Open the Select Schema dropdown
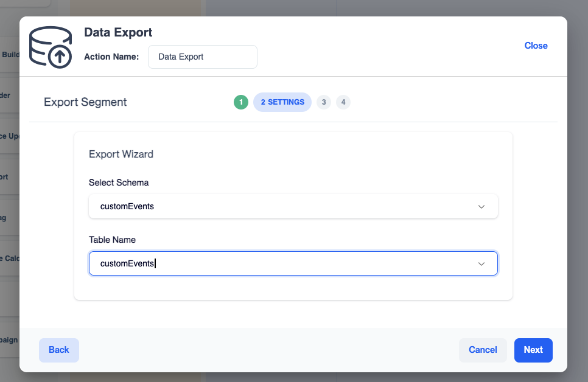The image size is (588, 382). (293, 207)
